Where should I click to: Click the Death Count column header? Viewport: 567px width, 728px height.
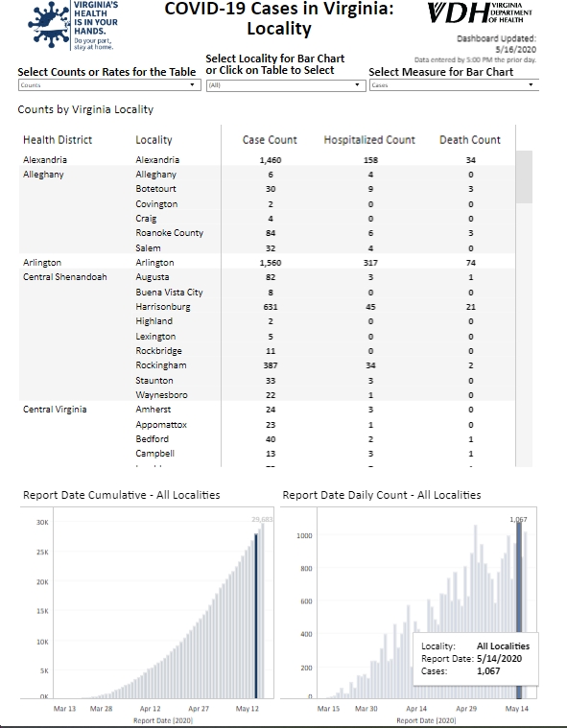470,140
